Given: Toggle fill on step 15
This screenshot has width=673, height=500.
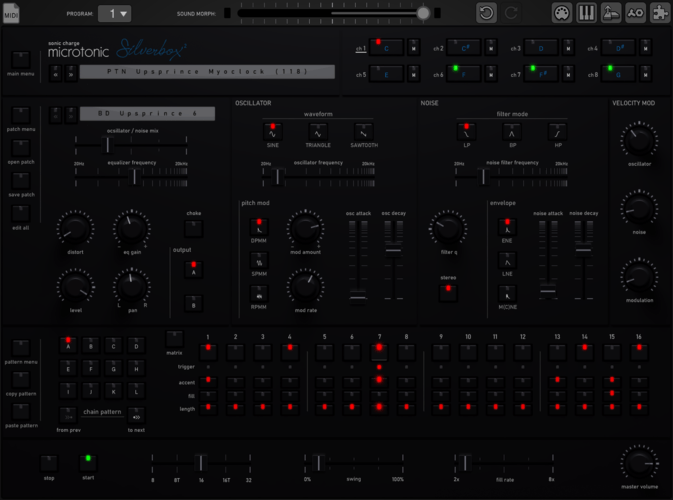Looking at the screenshot, I should (x=612, y=394).
